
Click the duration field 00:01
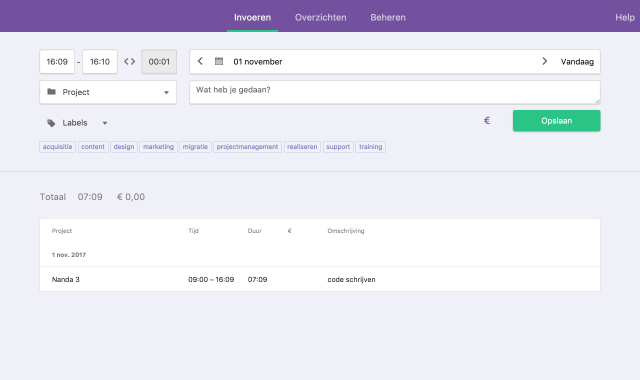[x=159, y=62]
